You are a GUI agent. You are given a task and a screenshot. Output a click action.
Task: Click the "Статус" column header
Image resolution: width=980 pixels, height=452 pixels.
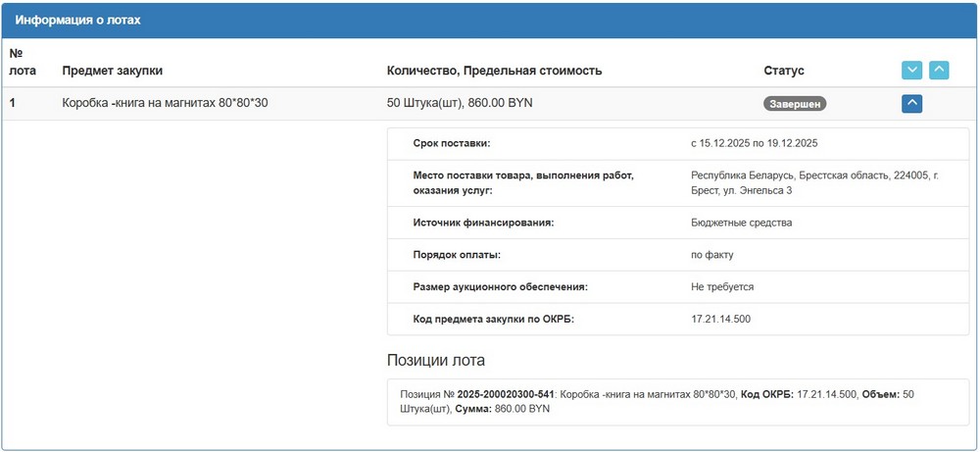[x=783, y=71]
